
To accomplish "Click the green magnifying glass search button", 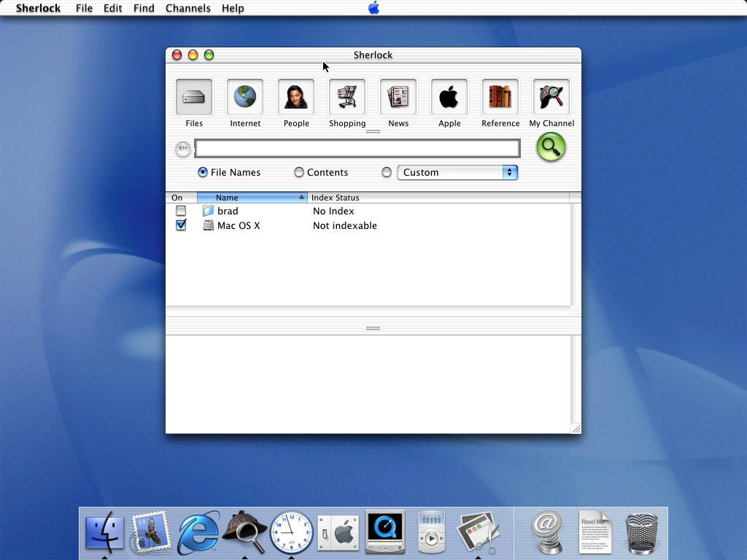I will pyautogui.click(x=551, y=147).
